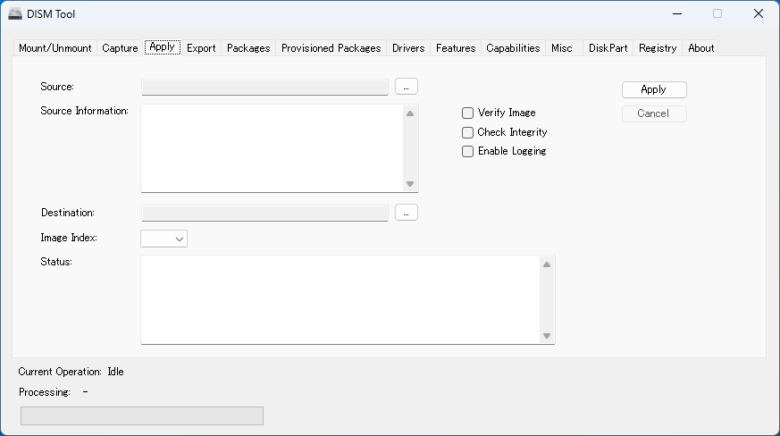Viewport: 780px width, 436px height.
Task: Click the Cancel button
Action: point(654,113)
